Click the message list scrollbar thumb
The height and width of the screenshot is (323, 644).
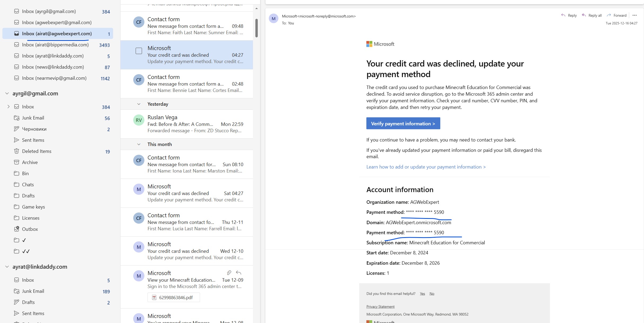point(256,28)
